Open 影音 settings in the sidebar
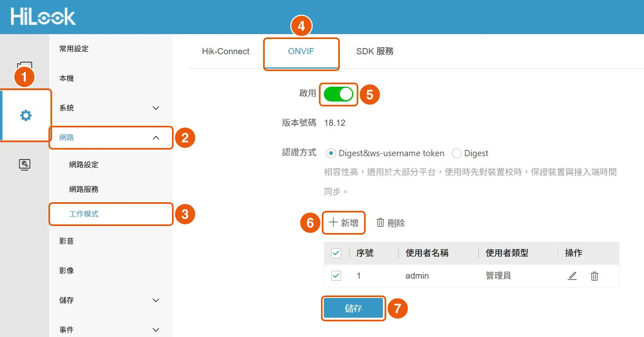 click(x=66, y=241)
